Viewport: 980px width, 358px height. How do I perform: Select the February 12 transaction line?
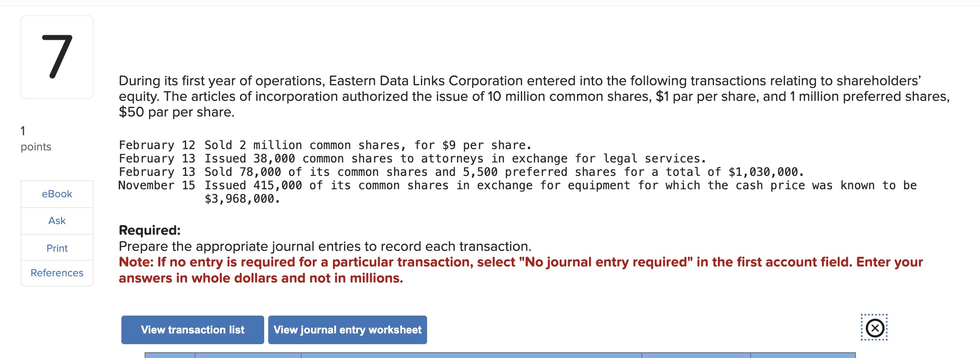click(324, 145)
